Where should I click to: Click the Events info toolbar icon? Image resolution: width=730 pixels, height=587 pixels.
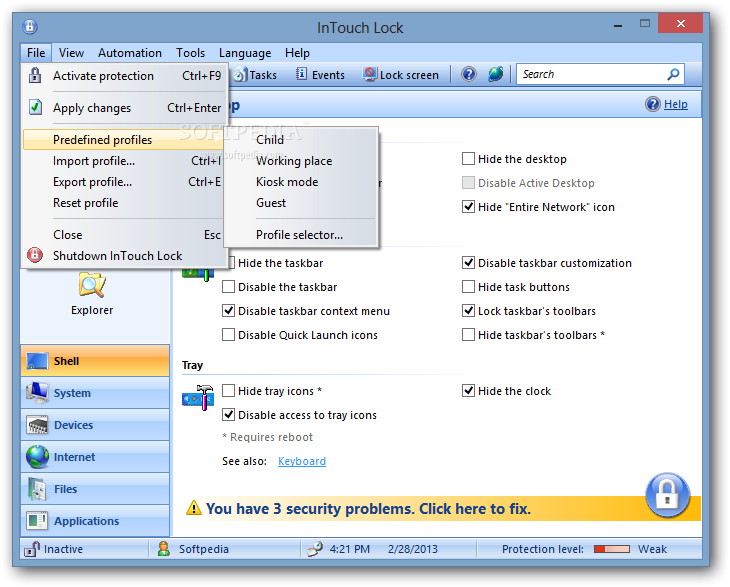point(301,74)
